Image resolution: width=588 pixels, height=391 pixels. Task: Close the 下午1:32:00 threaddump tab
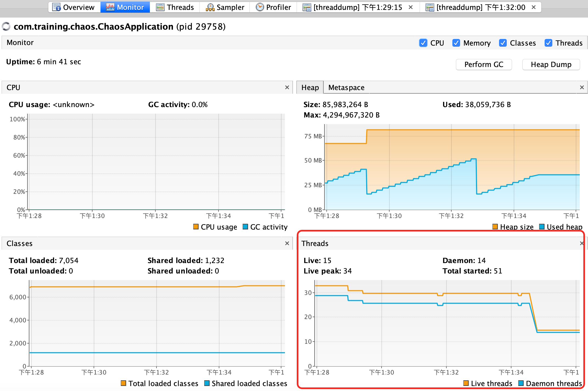point(534,7)
